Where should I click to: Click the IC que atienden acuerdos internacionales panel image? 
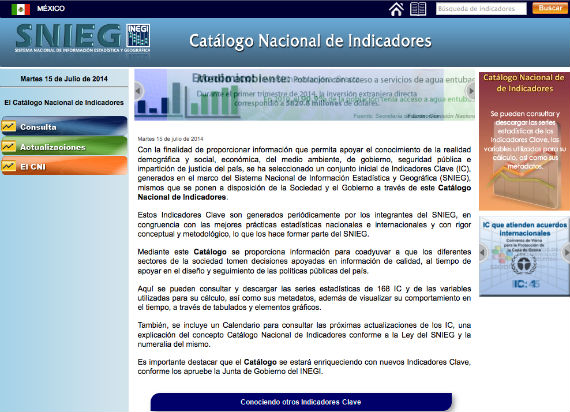[524, 256]
